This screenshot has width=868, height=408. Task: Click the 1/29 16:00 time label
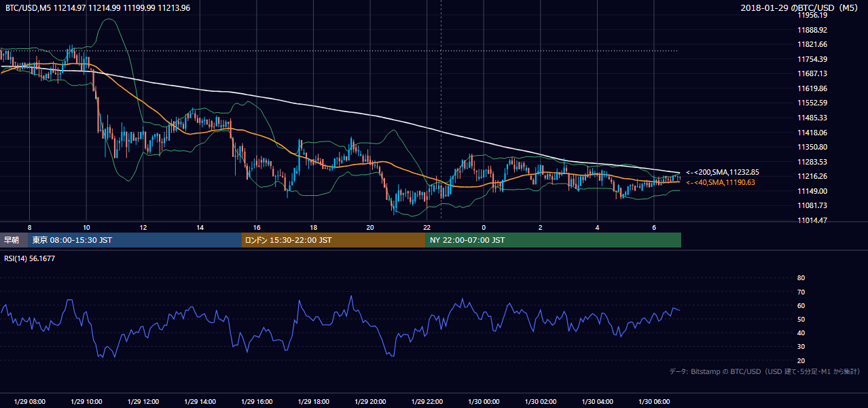click(x=257, y=401)
